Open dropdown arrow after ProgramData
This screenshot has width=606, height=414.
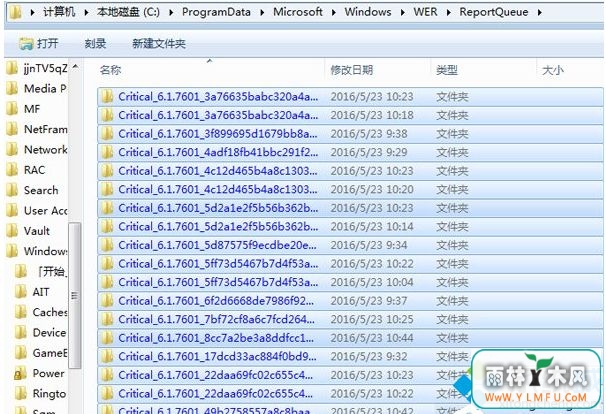click(x=262, y=13)
